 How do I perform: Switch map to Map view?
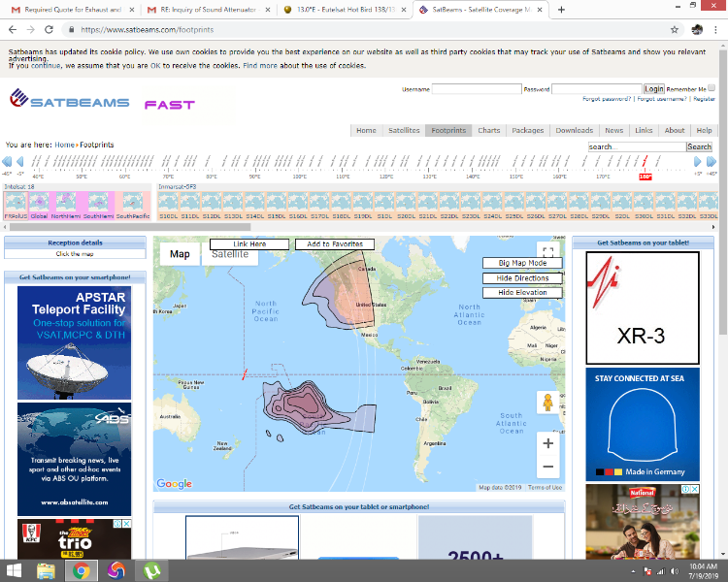click(180, 254)
